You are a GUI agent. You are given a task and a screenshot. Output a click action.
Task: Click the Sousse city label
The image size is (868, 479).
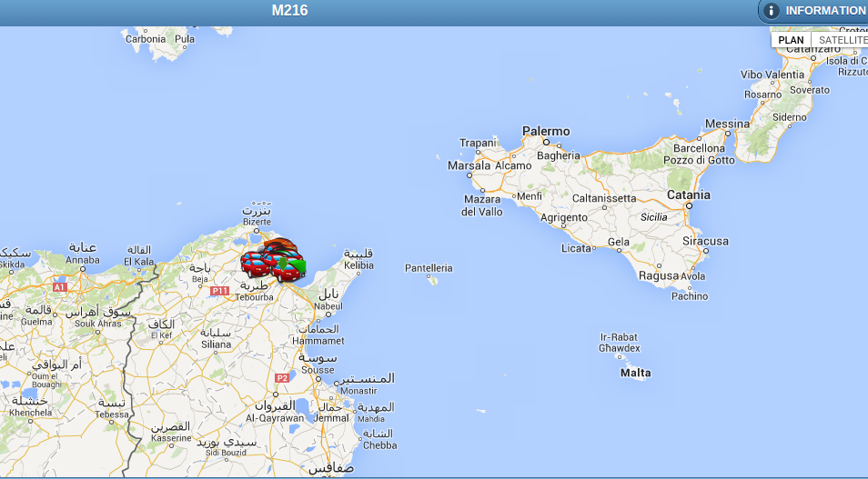(x=318, y=370)
